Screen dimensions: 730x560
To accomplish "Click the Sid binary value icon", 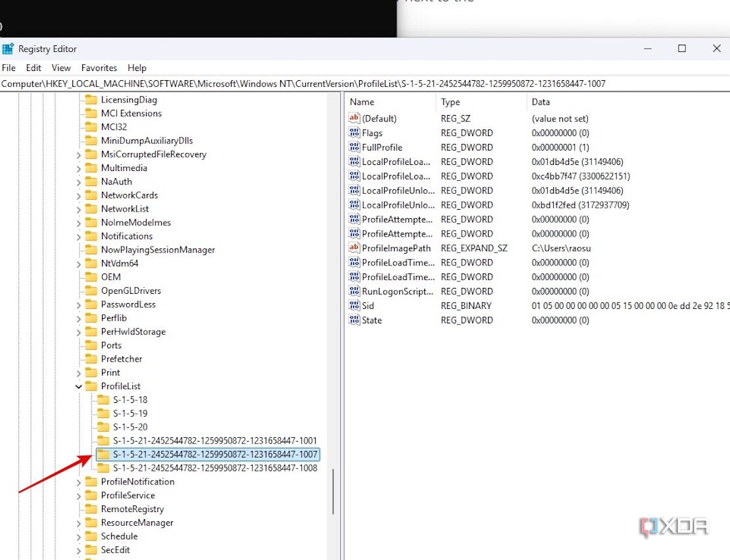I will (354, 306).
